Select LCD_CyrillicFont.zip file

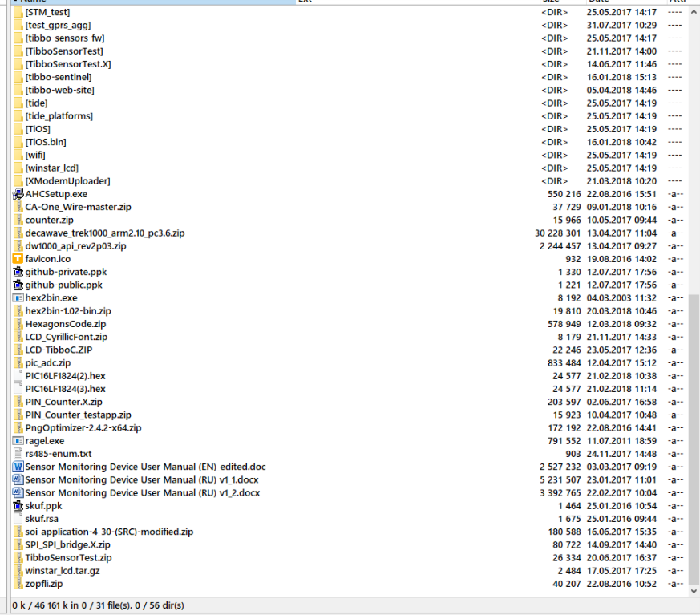tap(66, 337)
